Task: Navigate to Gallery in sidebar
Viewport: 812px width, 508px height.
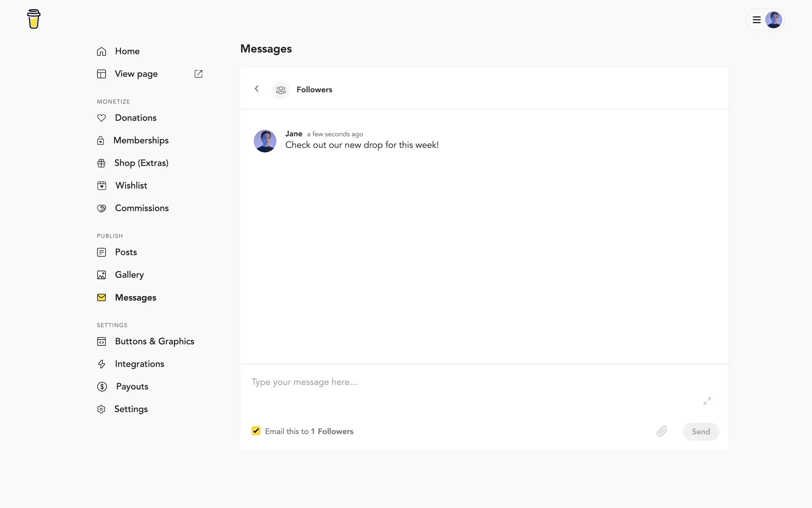Action: pos(129,275)
